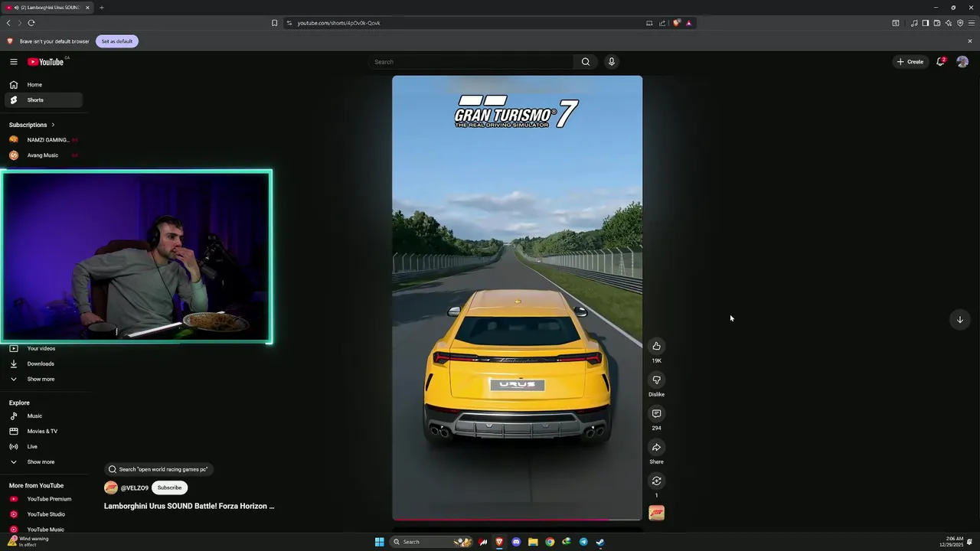Subscribe to @VELZO9

point(169,487)
